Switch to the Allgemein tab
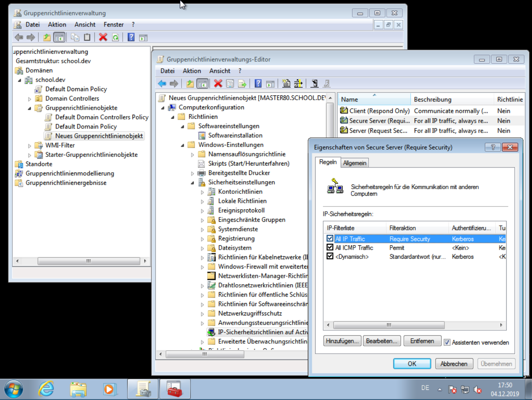This screenshot has height=400, width=532. pyautogui.click(x=354, y=163)
